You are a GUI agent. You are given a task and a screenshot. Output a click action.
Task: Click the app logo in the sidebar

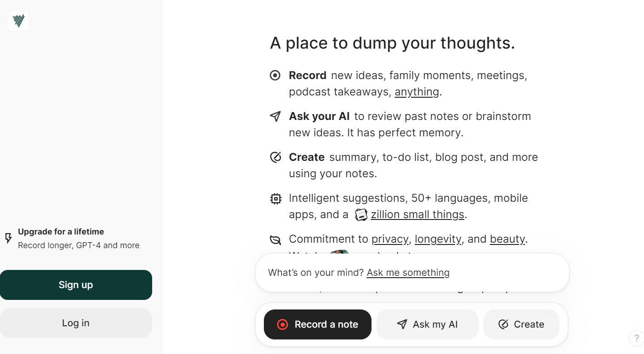(19, 21)
